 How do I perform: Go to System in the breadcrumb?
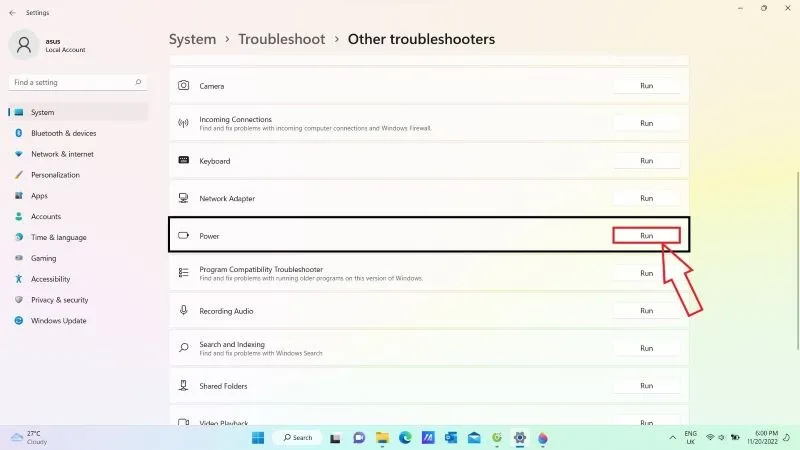[x=192, y=39]
